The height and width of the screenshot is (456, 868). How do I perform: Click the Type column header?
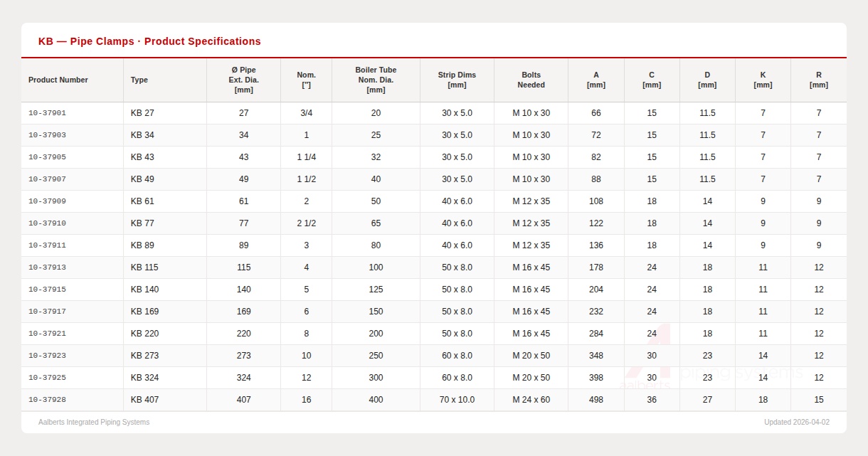(139, 80)
